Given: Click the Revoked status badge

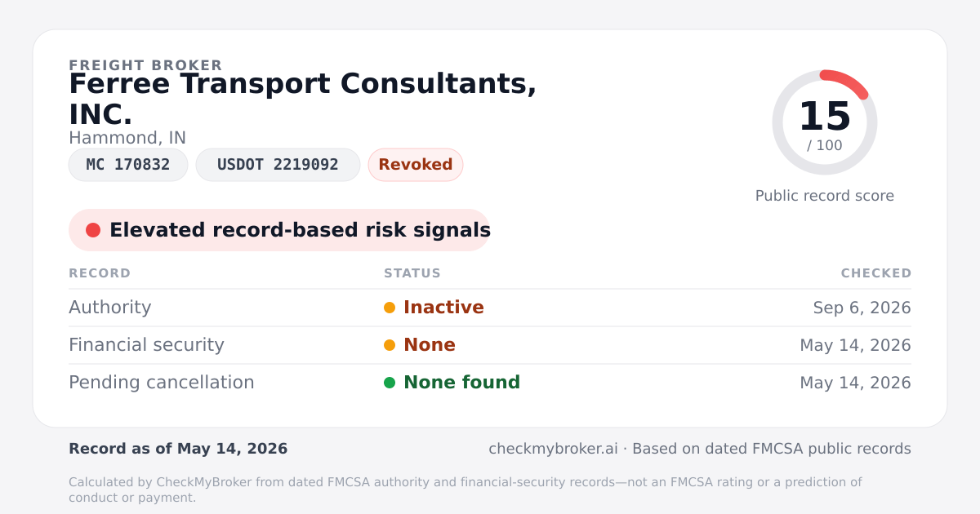Looking at the screenshot, I should 416,165.
